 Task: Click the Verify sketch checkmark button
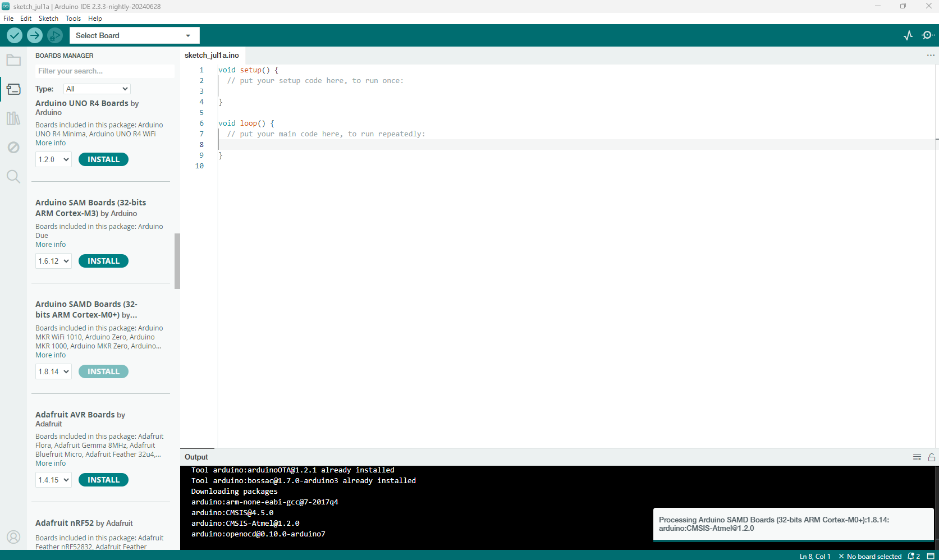click(x=15, y=35)
